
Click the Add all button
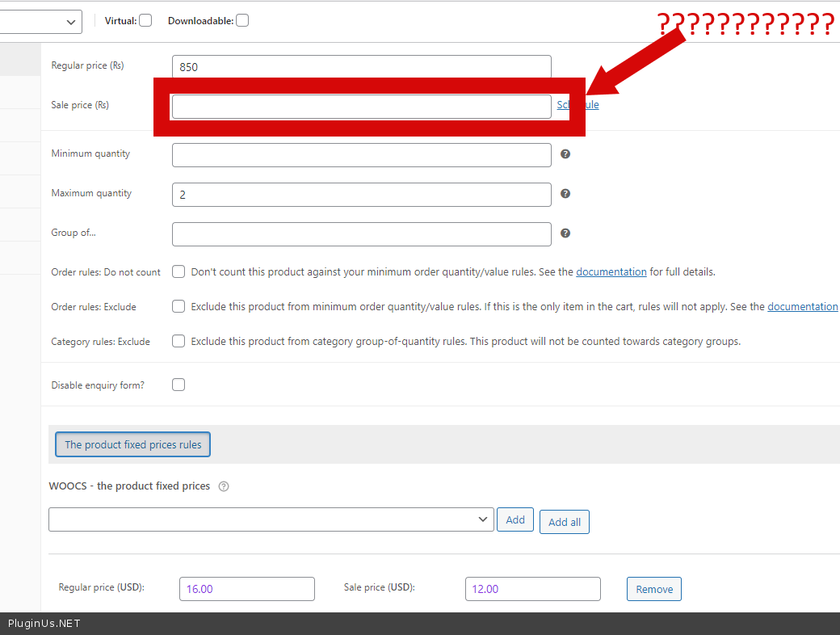[564, 522]
